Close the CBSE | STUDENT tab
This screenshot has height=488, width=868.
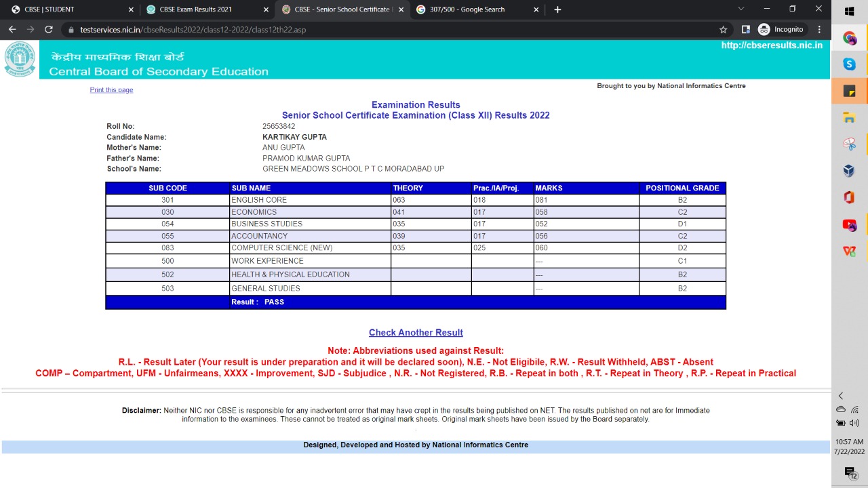[x=132, y=9]
